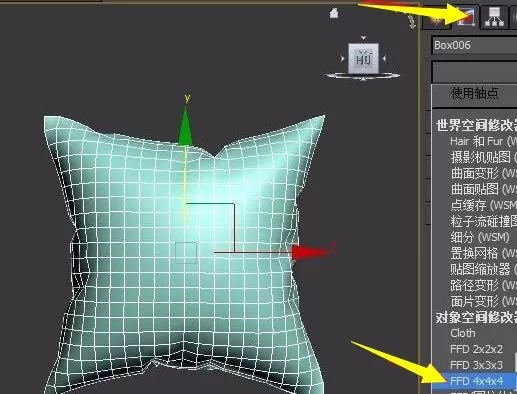Click the ViewCube home icon
This screenshot has height=394, width=517.
(x=334, y=14)
